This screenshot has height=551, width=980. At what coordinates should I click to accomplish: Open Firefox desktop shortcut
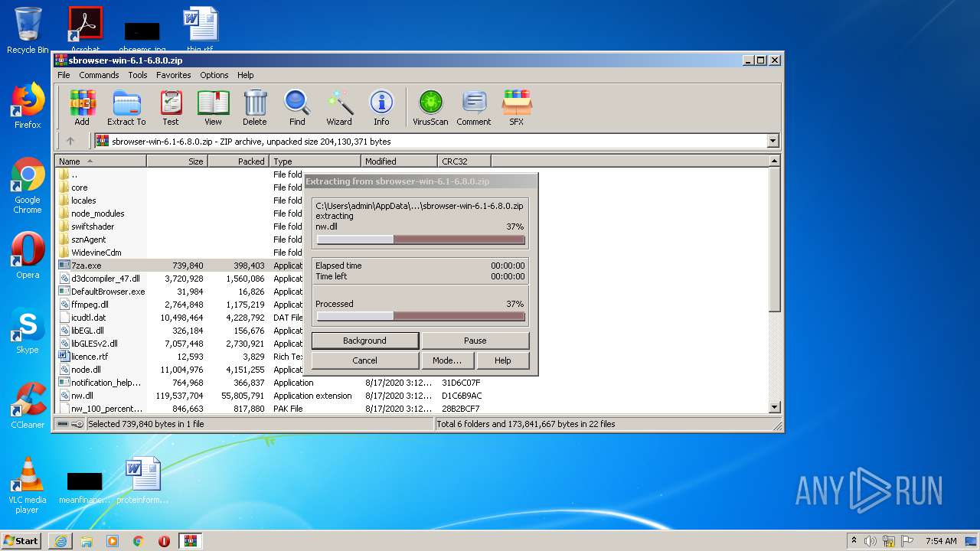[x=28, y=106]
